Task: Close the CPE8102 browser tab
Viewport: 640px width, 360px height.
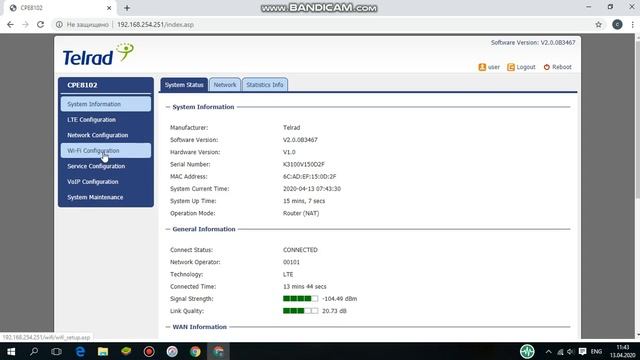Action: (109, 8)
